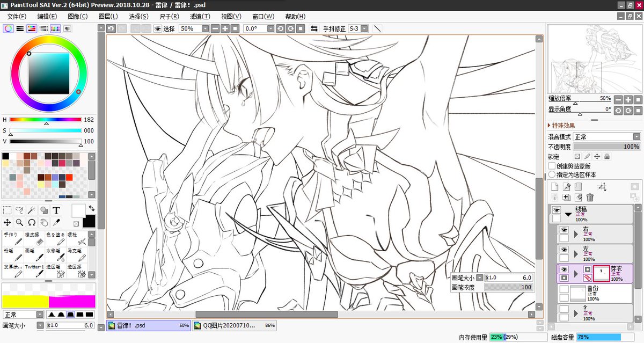Switch to the QQ图片 document tab
This screenshot has height=343, width=644.
[235, 325]
